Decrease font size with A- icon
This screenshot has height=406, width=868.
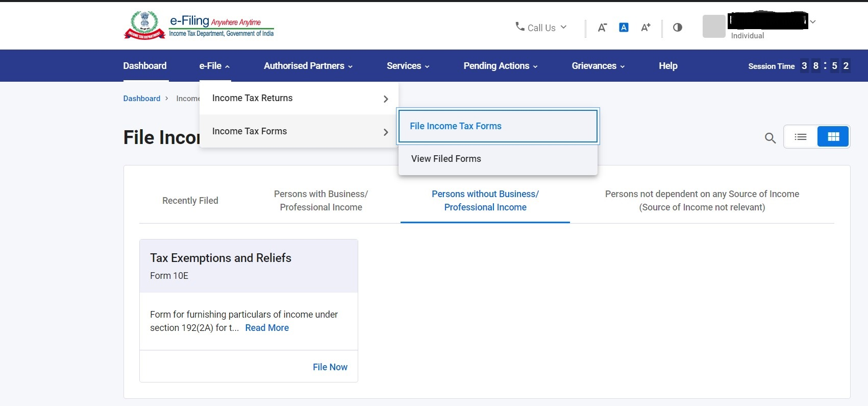point(602,28)
